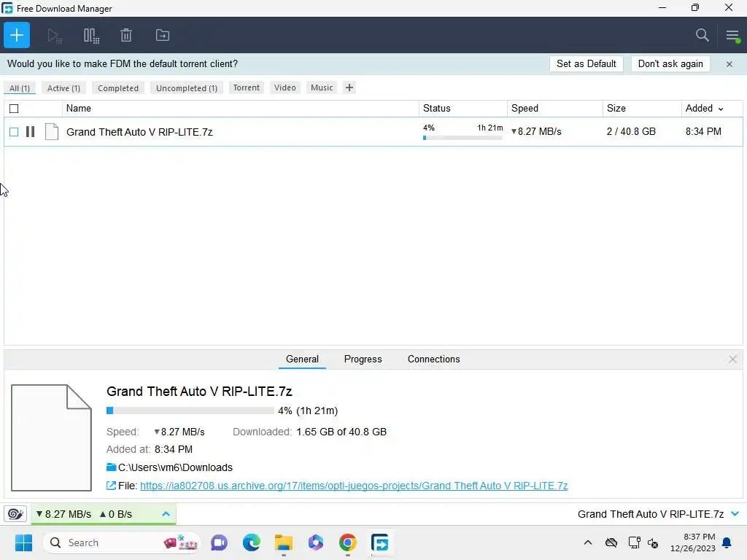747x560 pixels.
Task: Show hidden system tray icons chevron
Action: point(588,542)
